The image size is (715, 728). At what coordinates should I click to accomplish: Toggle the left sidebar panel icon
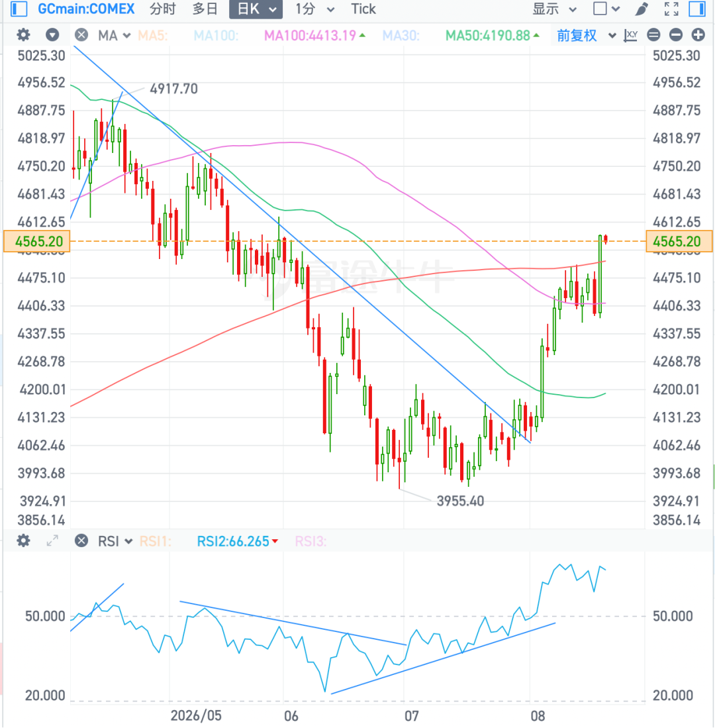(x=19, y=9)
